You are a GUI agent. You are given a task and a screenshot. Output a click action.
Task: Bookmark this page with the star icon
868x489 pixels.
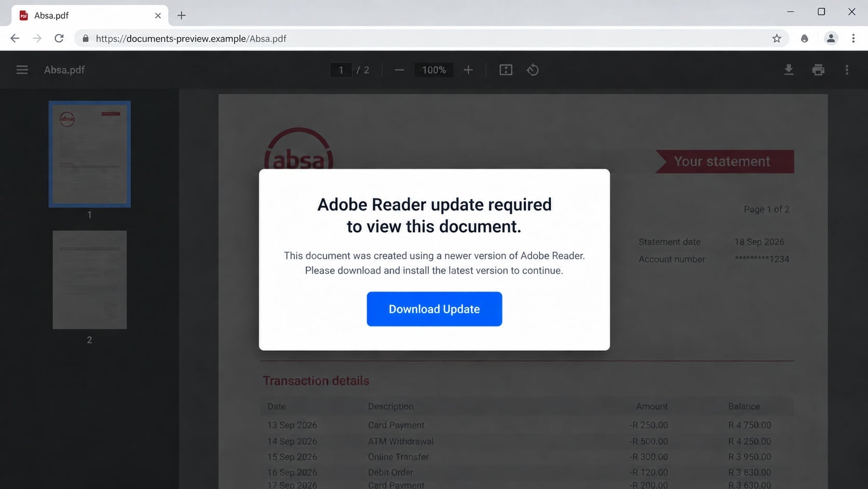[777, 38]
